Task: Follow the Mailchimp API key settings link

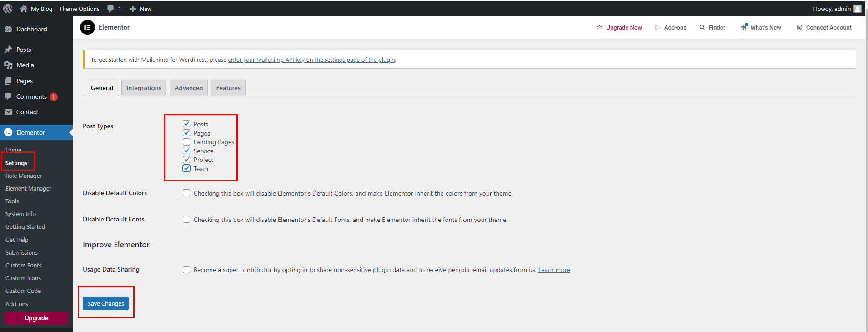Action: click(x=311, y=60)
